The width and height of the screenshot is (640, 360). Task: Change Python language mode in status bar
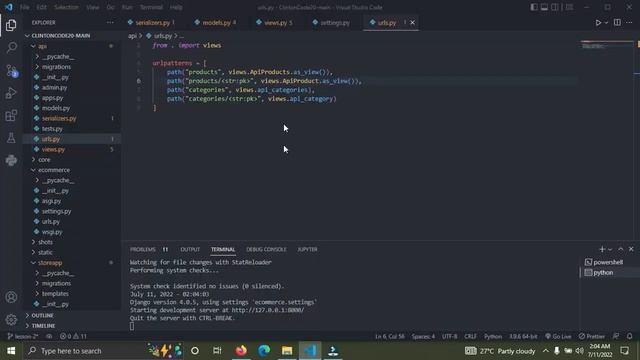(x=493, y=336)
